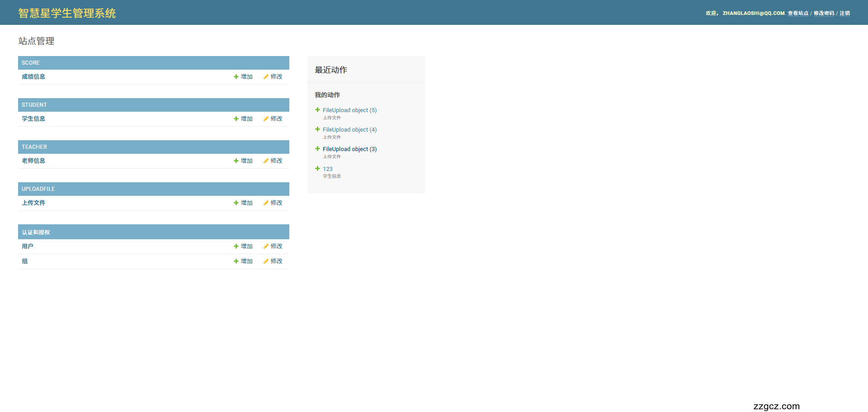Open the 学生信息 model link
Screen dimensions: 868x412
(33, 119)
